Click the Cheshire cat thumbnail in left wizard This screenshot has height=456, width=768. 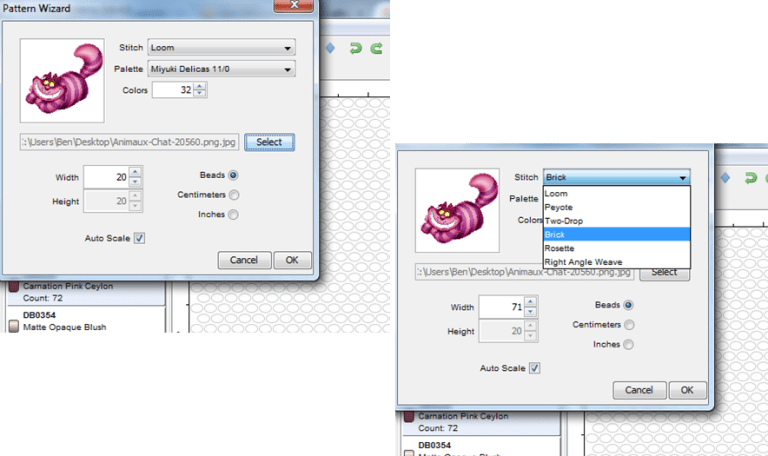point(62,80)
